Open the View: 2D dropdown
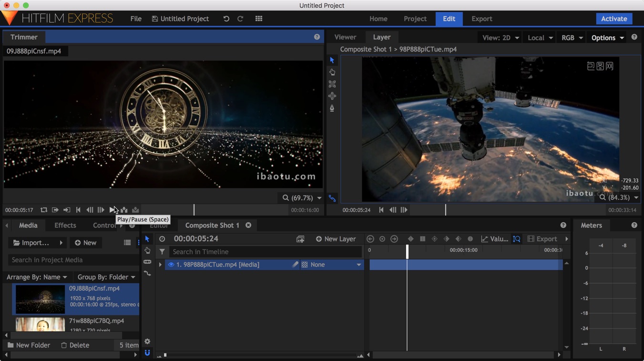 (501, 38)
